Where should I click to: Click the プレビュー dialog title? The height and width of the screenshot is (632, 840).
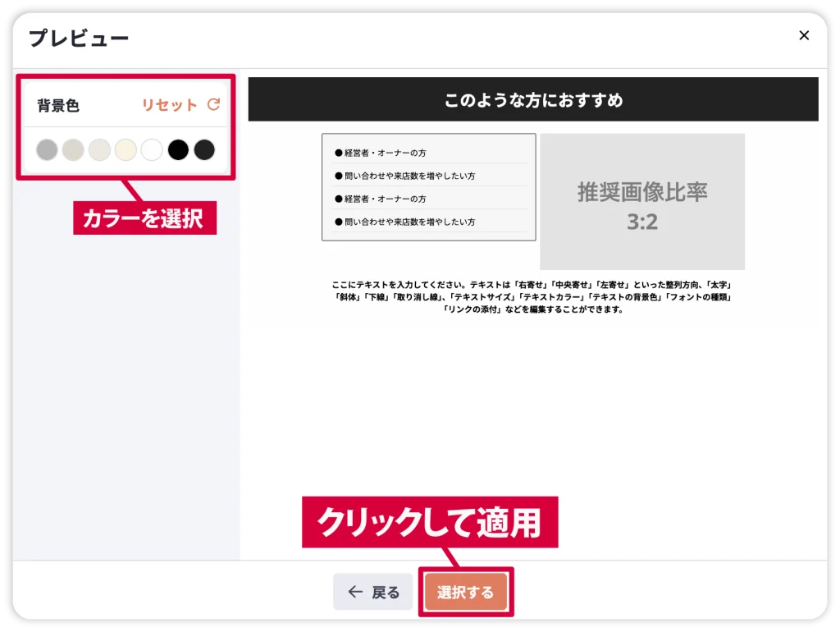coord(79,38)
